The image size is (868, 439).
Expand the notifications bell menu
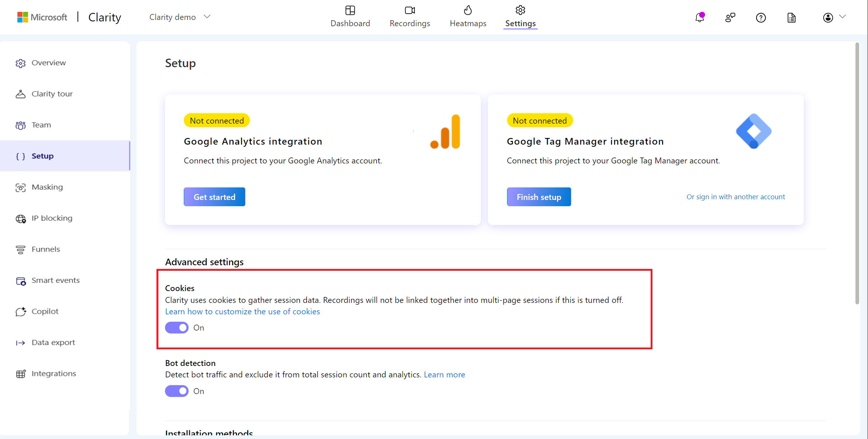click(700, 17)
